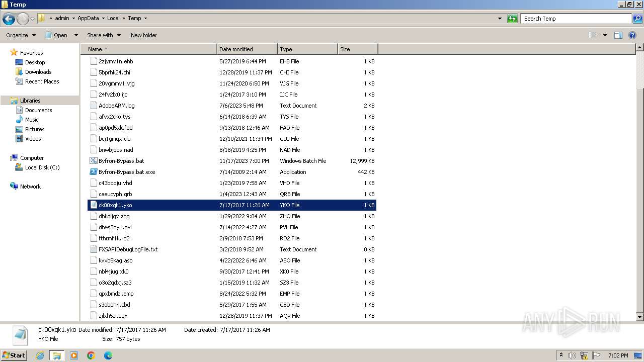Click the Help question mark icon
This screenshot has width=644, height=362.
pos(632,35)
